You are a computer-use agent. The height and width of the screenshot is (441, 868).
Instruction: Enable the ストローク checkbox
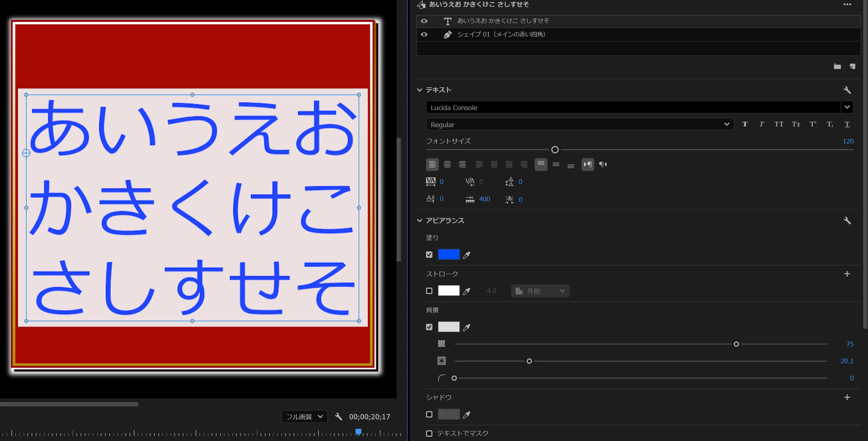(x=429, y=291)
